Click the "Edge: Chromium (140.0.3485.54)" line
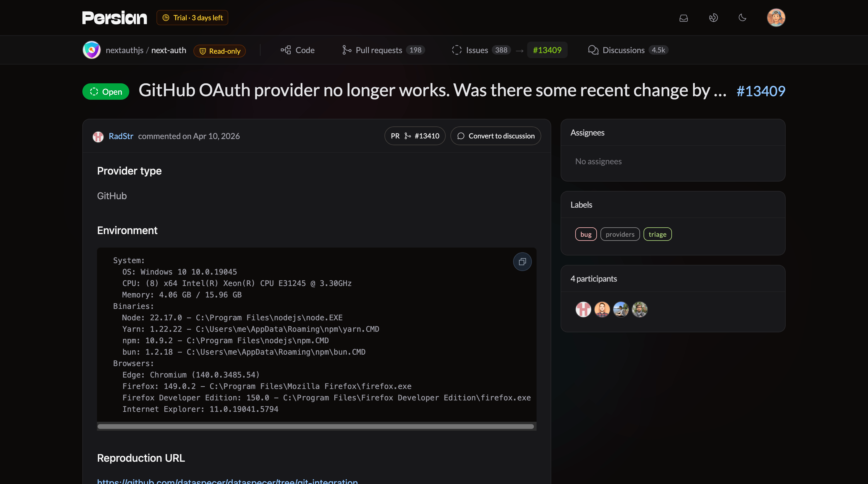This screenshot has height=484, width=868. click(191, 375)
